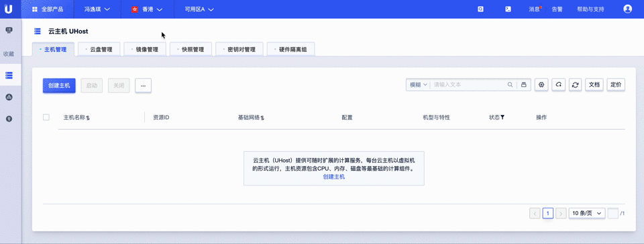Open the 告警 alerts page
This screenshot has width=644, height=244.
557,9
